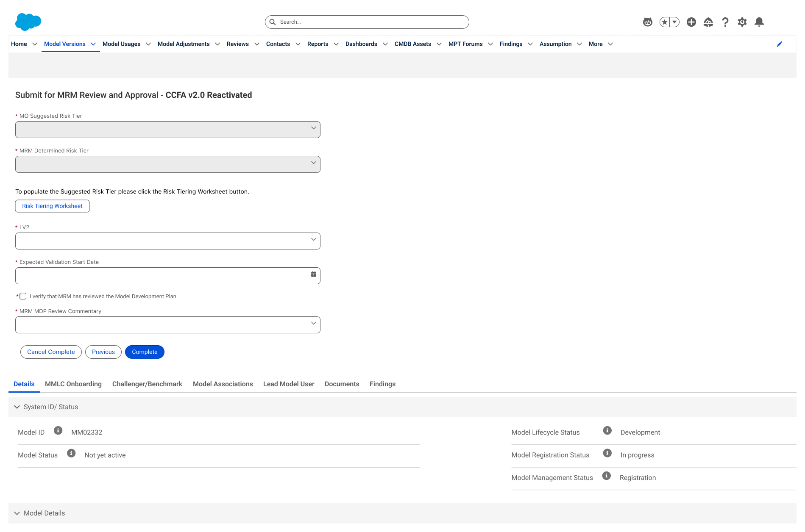The width and height of the screenshot is (805, 532).
Task: Open the Notifications bell icon
Action: [759, 22]
